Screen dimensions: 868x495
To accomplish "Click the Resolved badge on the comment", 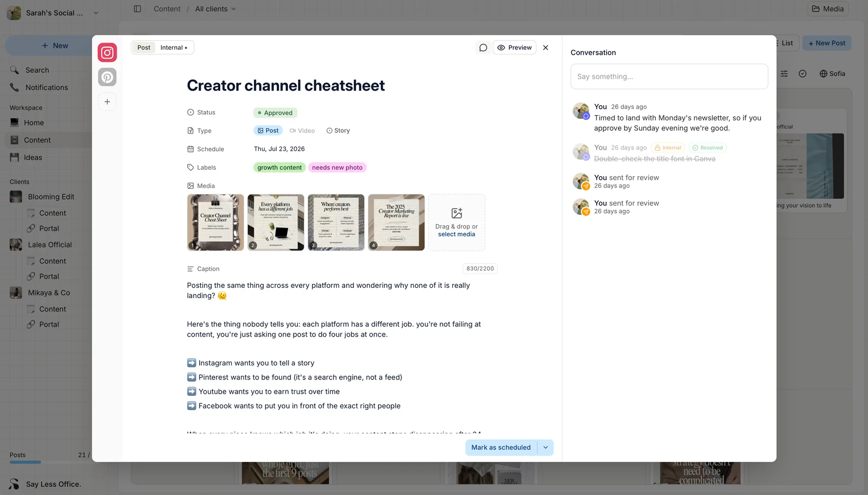I will (x=708, y=147).
